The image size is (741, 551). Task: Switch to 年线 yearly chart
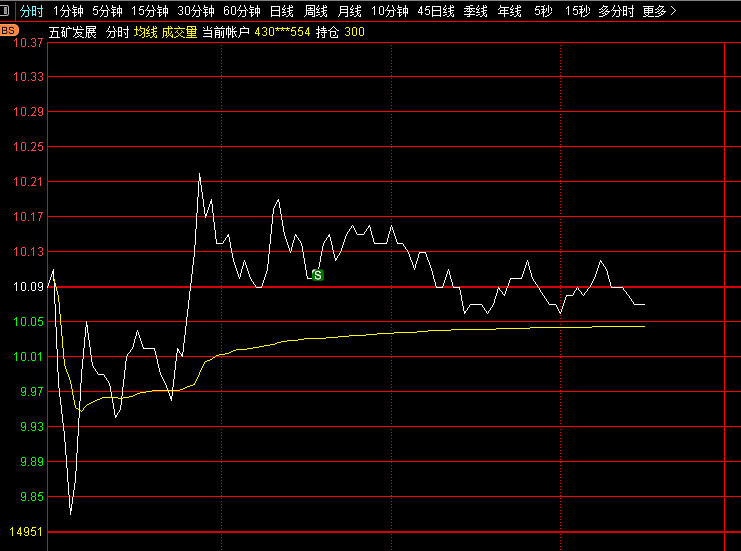[x=509, y=11]
